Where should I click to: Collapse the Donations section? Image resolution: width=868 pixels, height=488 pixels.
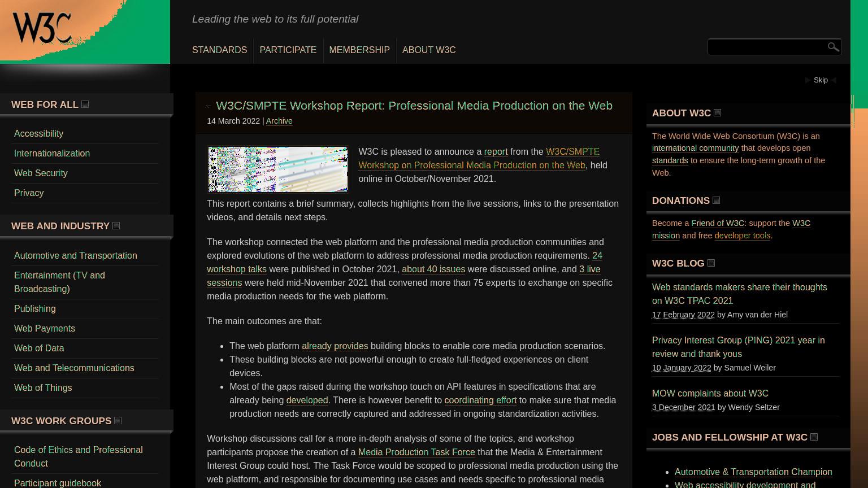click(717, 201)
